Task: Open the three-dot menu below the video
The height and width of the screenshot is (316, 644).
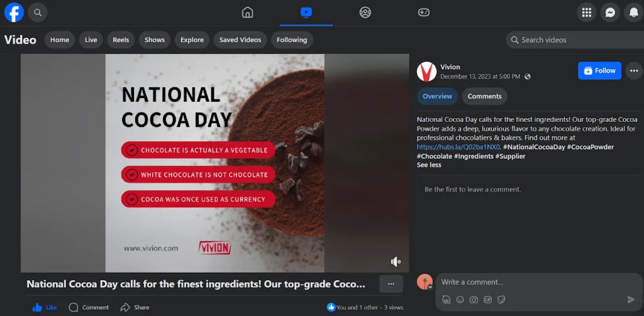Action: [391, 283]
